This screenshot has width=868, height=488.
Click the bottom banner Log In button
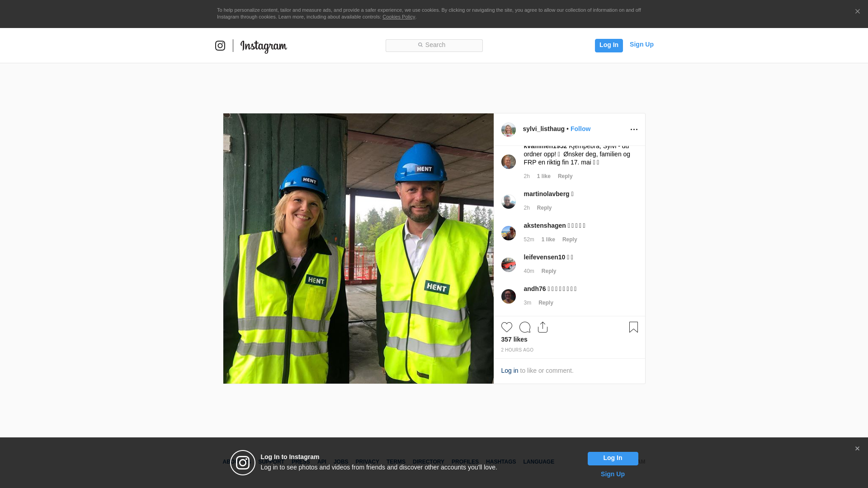613,459
